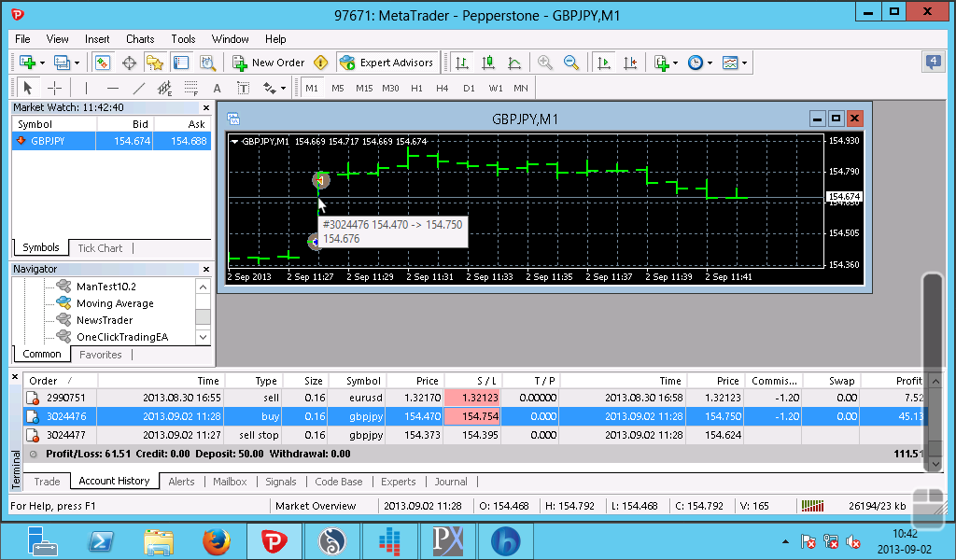The width and height of the screenshot is (956, 560).
Task: Switch to Favorites tab in Navigator
Action: click(x=101, y=355)
